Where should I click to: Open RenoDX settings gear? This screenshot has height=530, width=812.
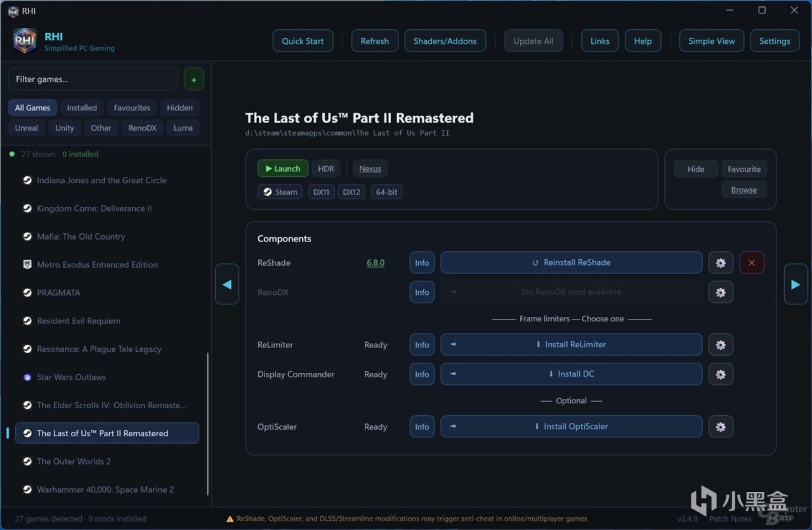[721, 292]
